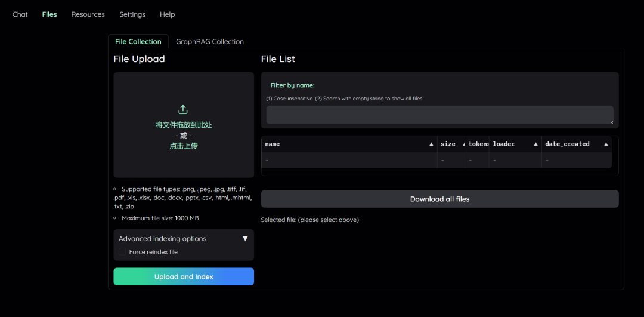
Task: Click the sort arrow in loader column
Action: click(x=535, y=144)
